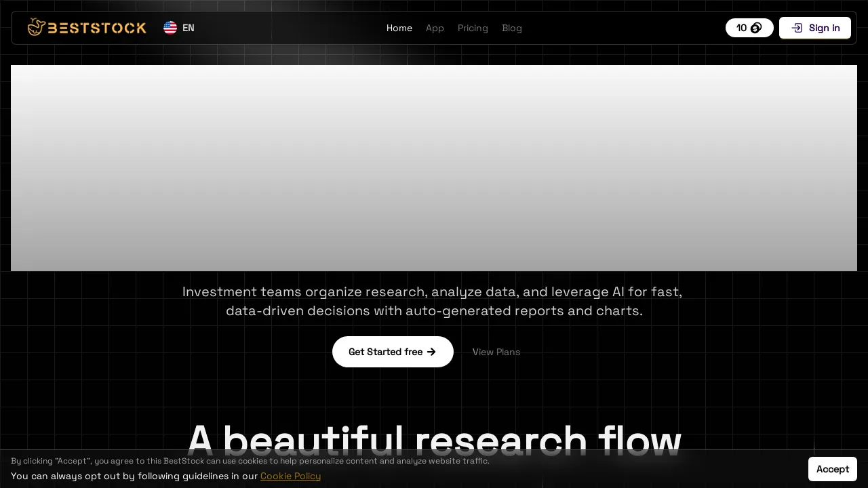Click the coin icon in the balance badge
The height and width of the screenshot is (488, 868).
756,28
